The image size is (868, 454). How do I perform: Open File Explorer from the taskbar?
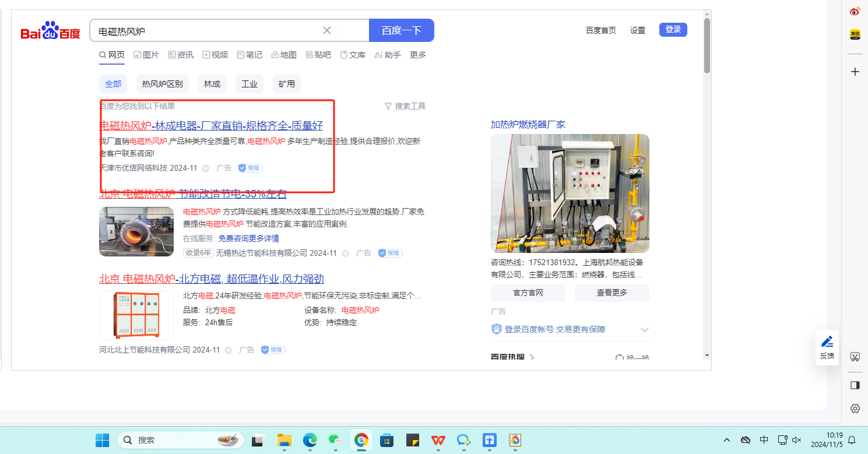point(284,440)
